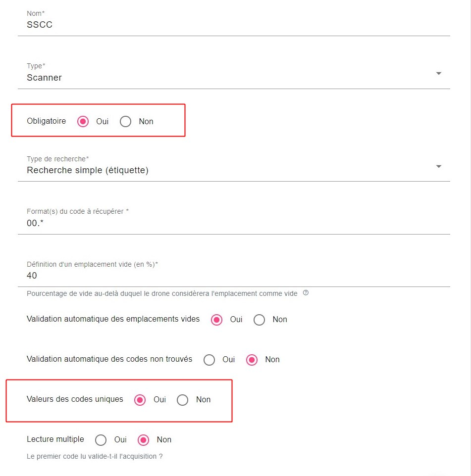Choose Non for Valeurs des codes uniques
471x476 pixels.
(183, 400)
